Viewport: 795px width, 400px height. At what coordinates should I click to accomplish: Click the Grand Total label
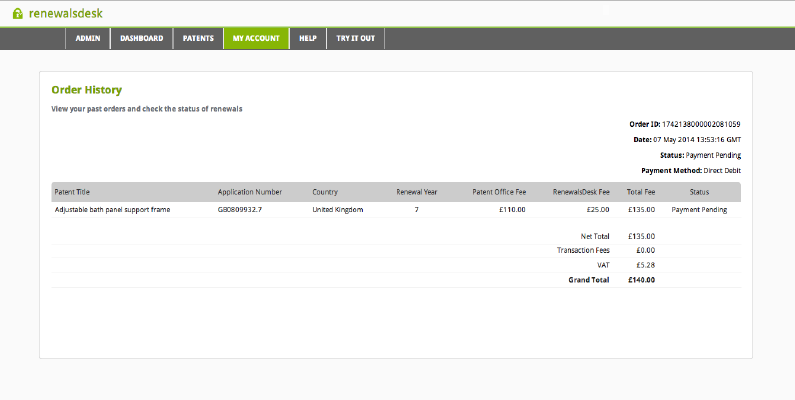click(589, 280)
